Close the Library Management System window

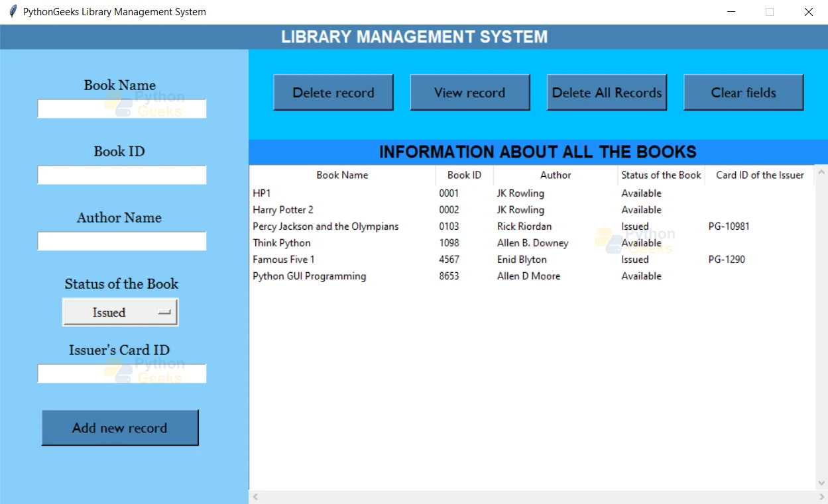(809, 12)
